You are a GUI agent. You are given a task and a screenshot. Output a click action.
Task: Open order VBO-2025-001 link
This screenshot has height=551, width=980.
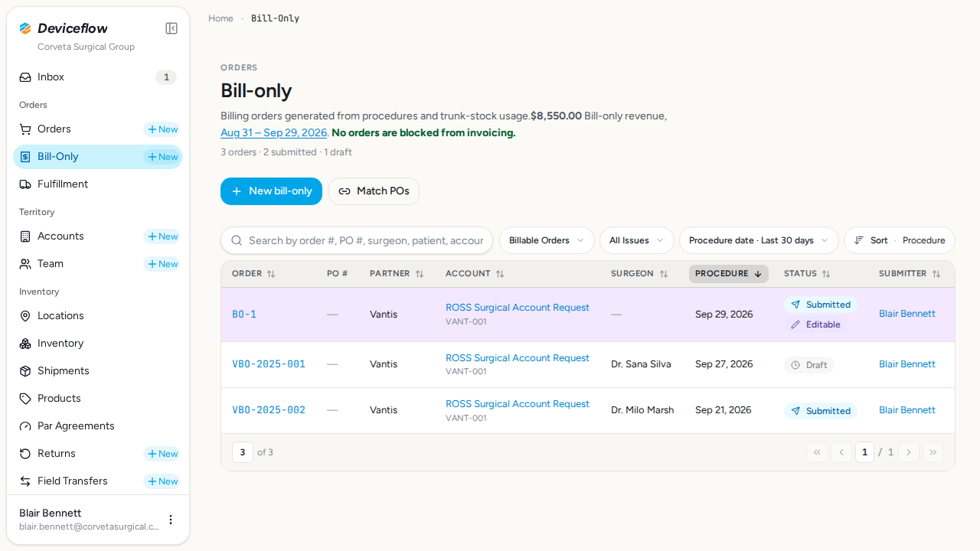[x=269, y=364]
